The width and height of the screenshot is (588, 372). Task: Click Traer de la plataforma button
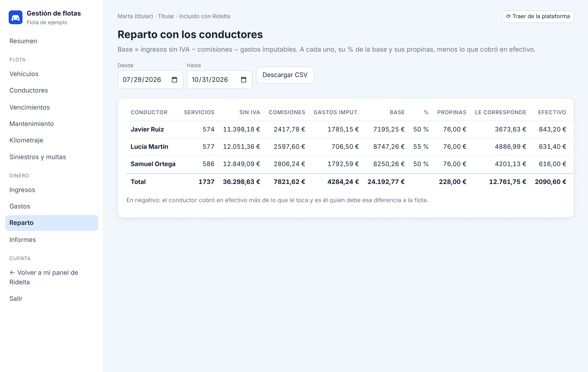click(x=538, y=16)
